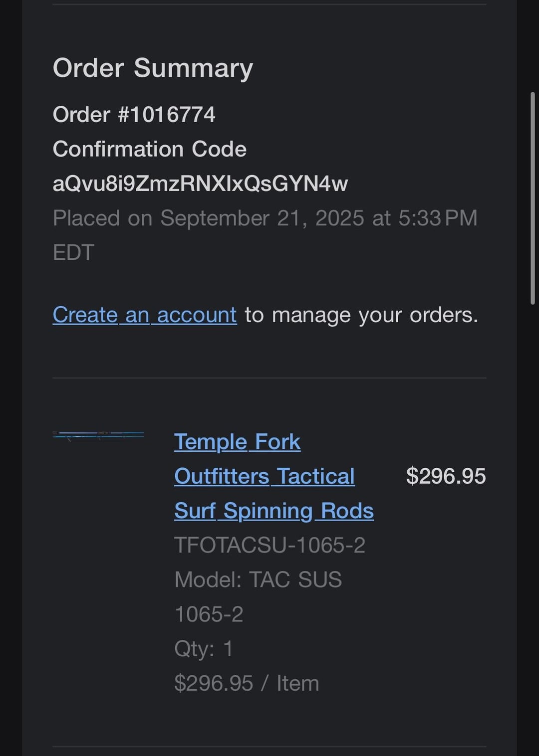Click the Order Summary heading

pos(153,68)
